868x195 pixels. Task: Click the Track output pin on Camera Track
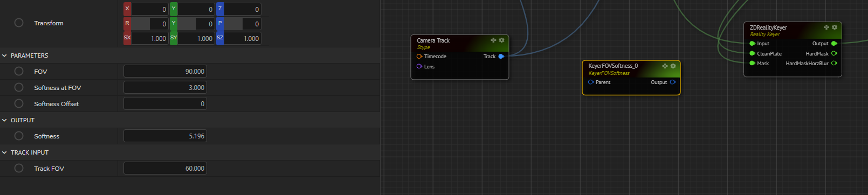(x=501, y=57)
